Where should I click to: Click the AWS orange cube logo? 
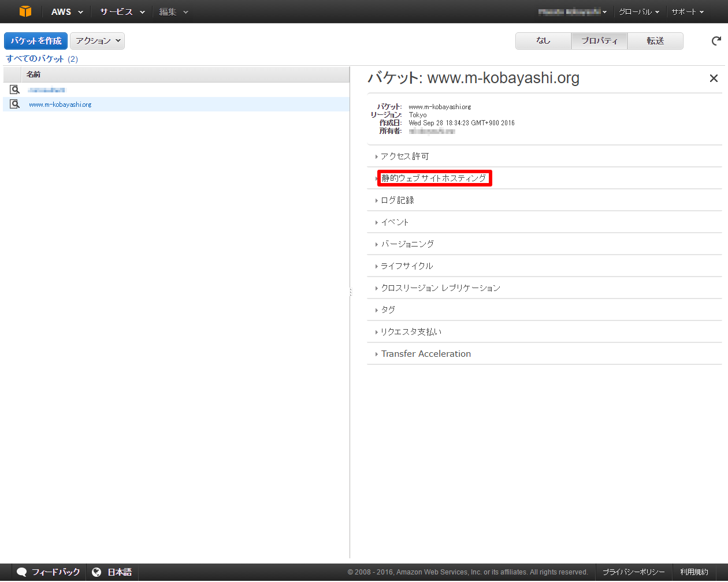[25, 12]
